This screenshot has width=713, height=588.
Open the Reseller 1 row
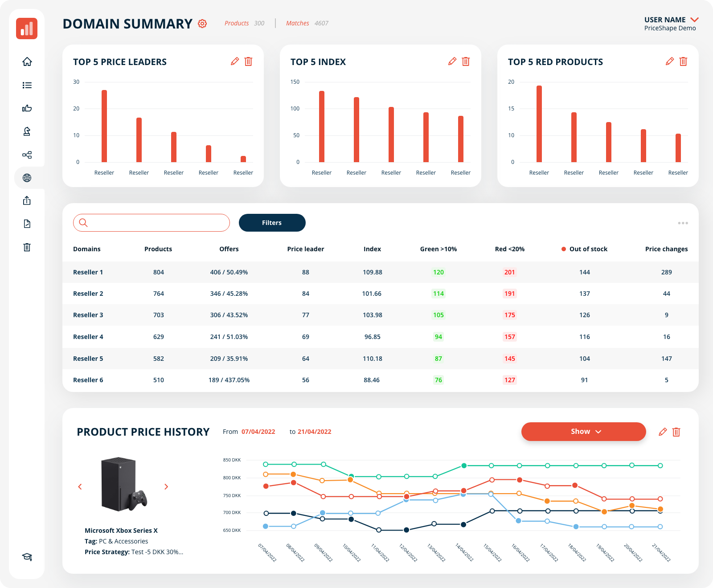[x=381, y=272]
